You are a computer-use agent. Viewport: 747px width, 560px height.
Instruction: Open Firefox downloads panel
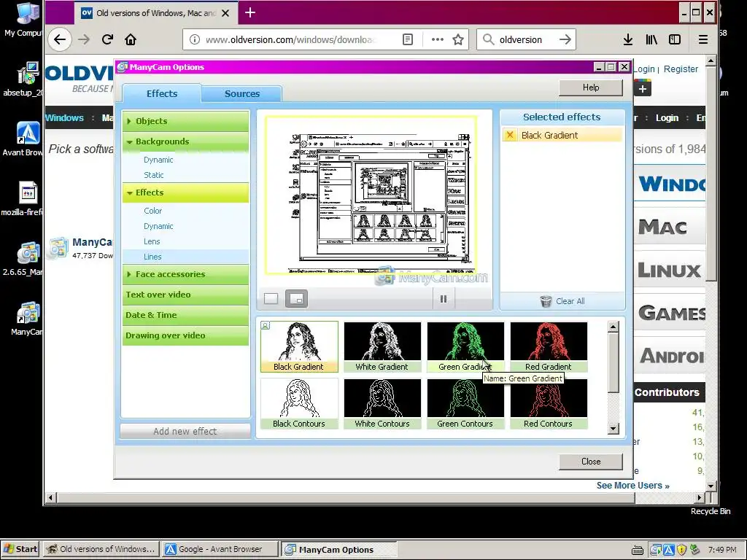(x=628, y=39)
